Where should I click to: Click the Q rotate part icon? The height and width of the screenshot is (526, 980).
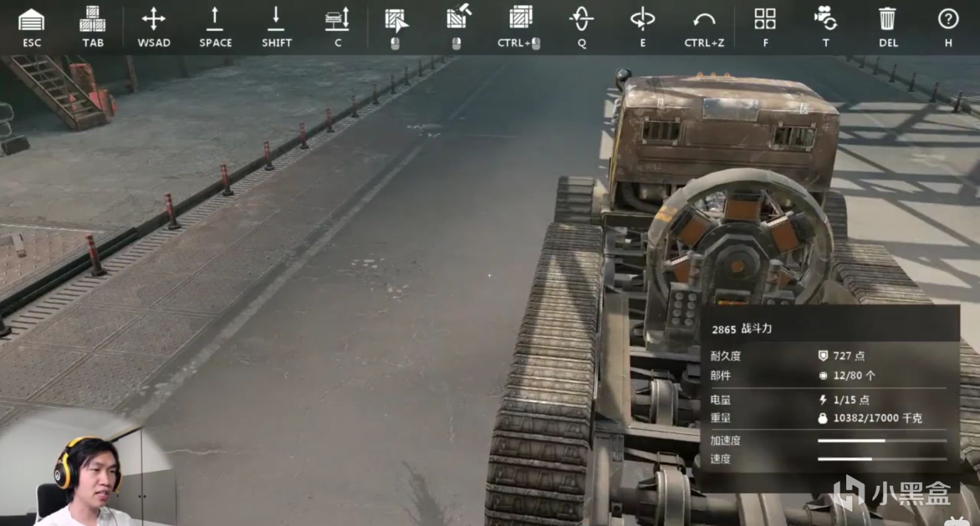(x=581, y=19)
